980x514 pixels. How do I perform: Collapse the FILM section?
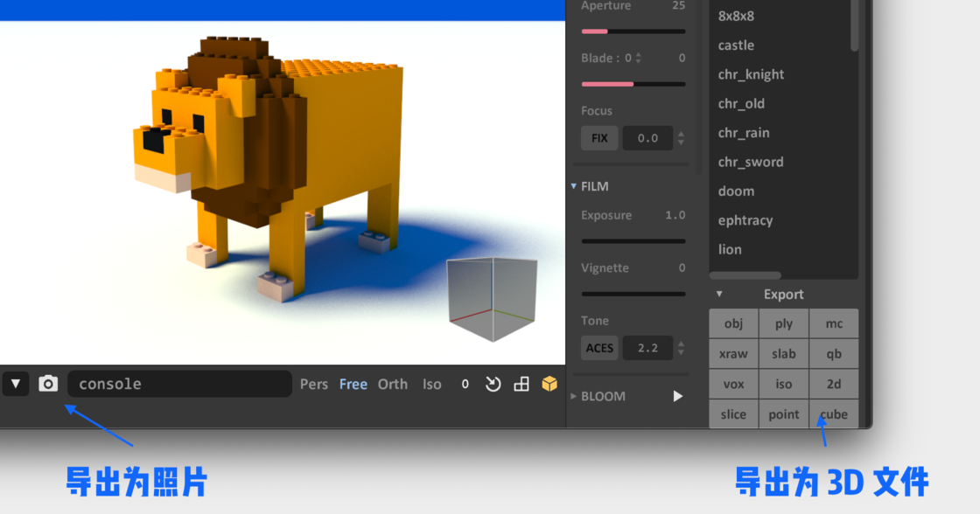click(574, 186)
